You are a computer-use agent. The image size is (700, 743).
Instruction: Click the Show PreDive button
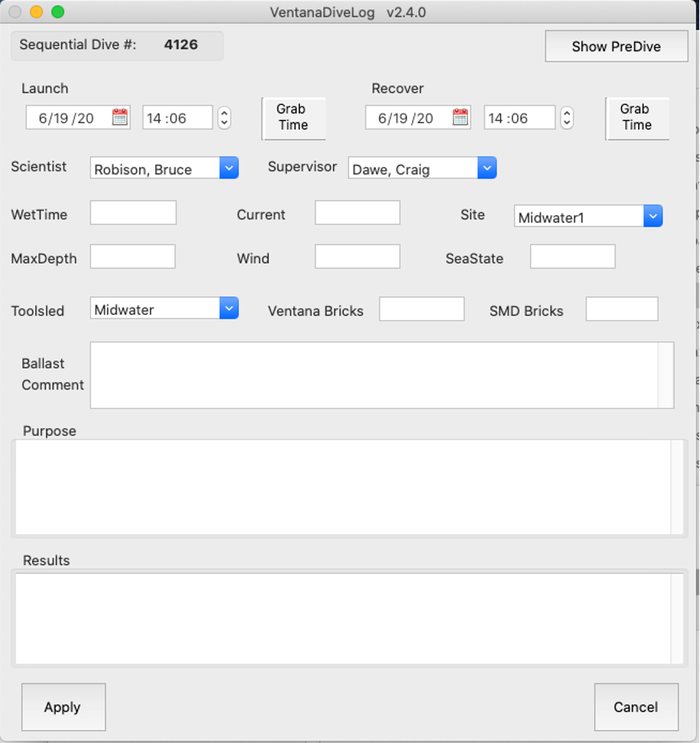[616, 47]
